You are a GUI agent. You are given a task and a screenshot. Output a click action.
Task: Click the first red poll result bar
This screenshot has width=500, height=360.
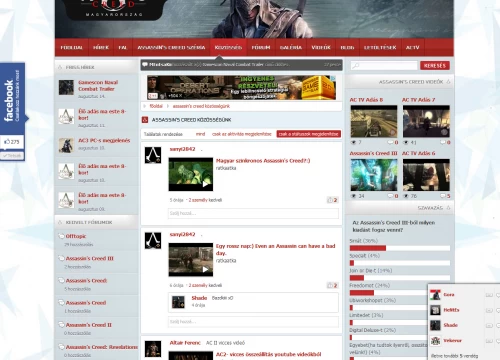[x=368, y=248]
